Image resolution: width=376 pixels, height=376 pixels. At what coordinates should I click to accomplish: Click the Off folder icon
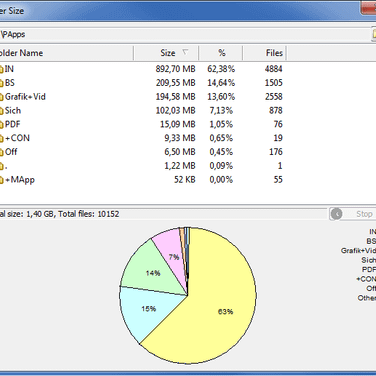(x=1, y=152)
